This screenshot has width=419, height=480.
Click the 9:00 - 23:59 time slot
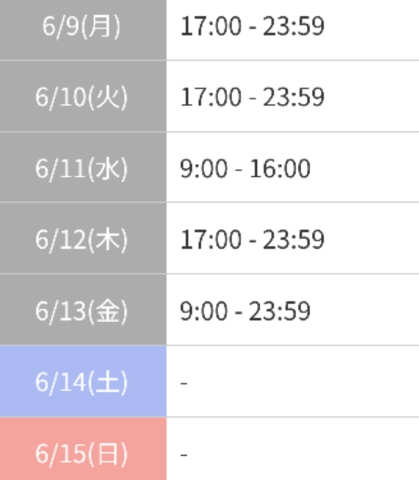pyautogui.click(x=245, y=311)
